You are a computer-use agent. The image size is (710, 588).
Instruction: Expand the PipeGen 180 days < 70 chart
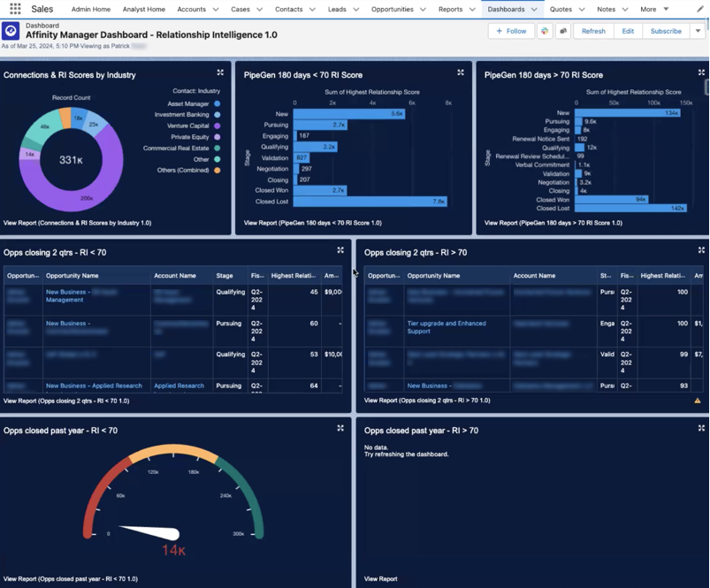click(x=461, y=73)
